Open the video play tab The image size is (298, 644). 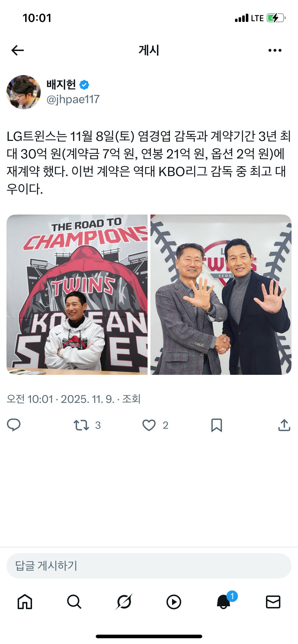pyautogui.click(x=174, y=602)
